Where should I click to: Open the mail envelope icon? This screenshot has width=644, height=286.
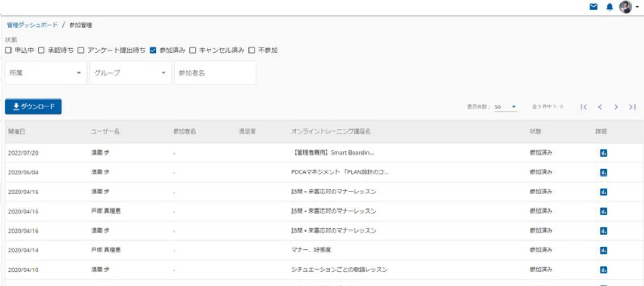[593, 7]
